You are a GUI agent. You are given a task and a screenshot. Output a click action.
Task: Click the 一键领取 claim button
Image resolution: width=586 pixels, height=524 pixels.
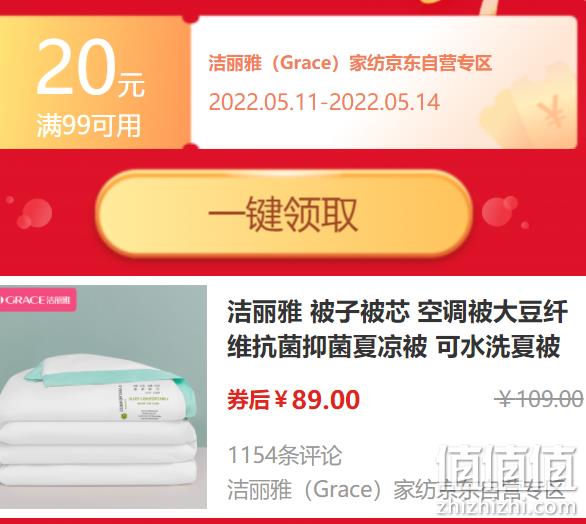tap(284, 214)
